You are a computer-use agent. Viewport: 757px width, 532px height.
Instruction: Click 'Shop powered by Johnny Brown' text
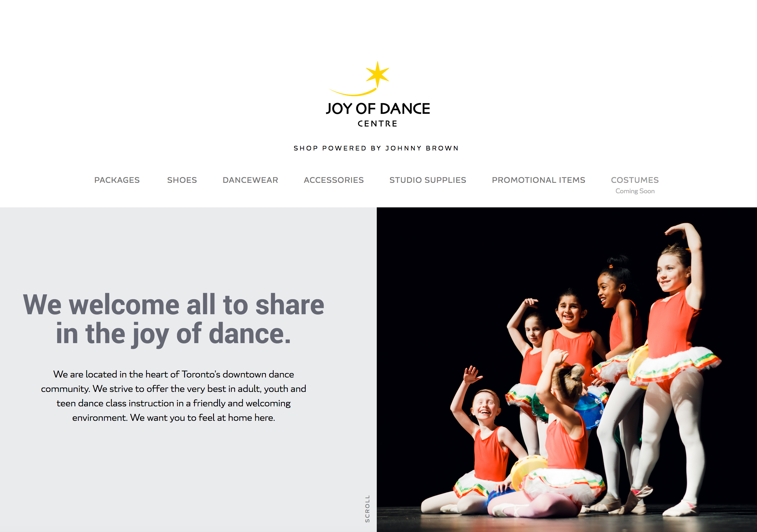coord(376,148)
